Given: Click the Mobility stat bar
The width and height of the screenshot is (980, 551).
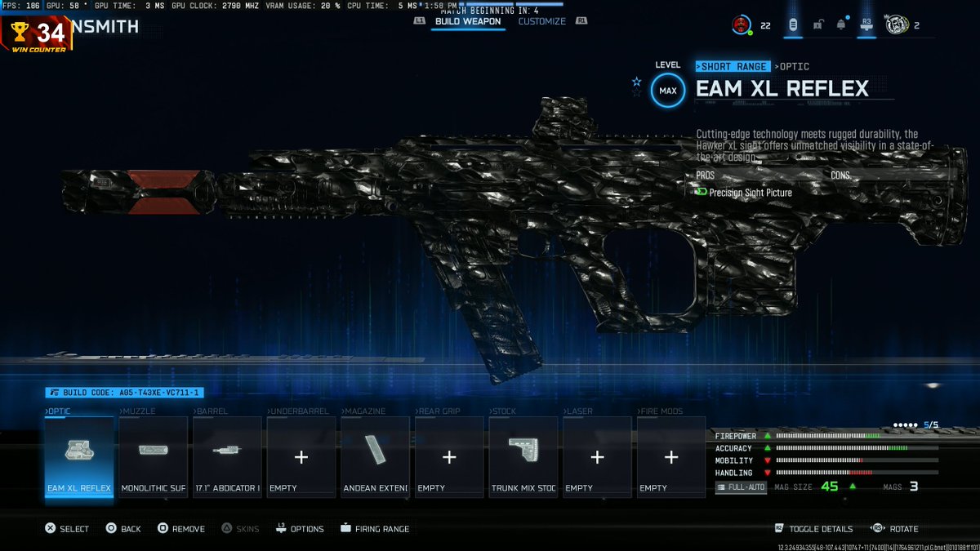Looking at the screenshot, I should tap(857, 460).
